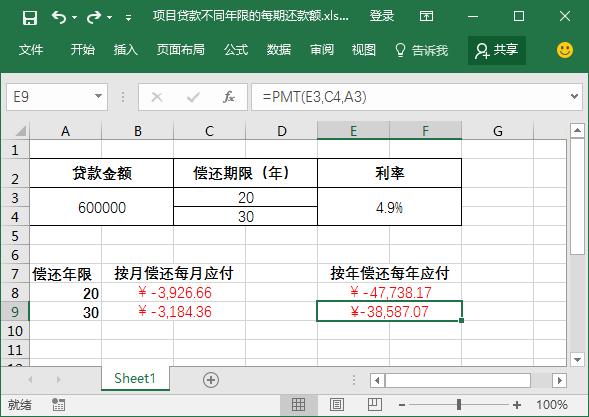The height and width of the screenshot is (417, 589).
Task: Click the horizontal scrollbar right arrow
Action: pyautogui.click(x=559, y=381)
